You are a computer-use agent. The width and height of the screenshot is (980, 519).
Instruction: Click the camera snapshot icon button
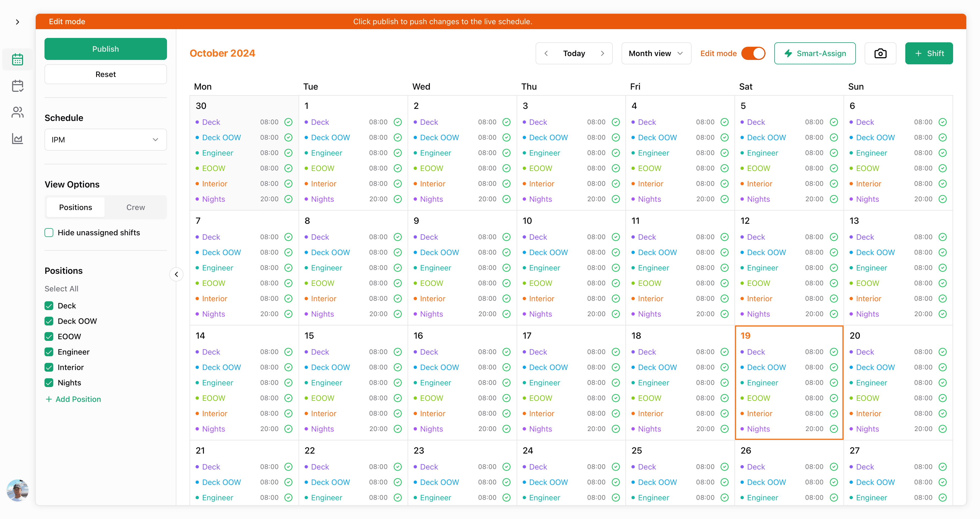pos(880,53)
